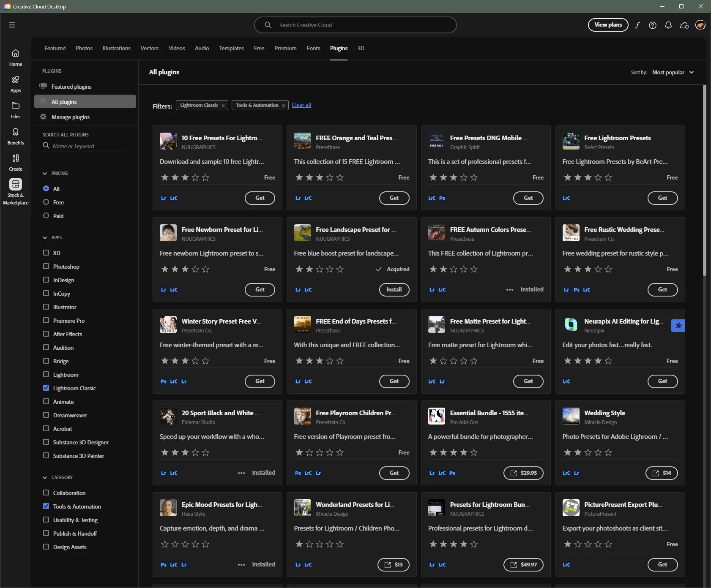Check the Premiere Pro app filter
Screen dimensions: 711x588
46,321
